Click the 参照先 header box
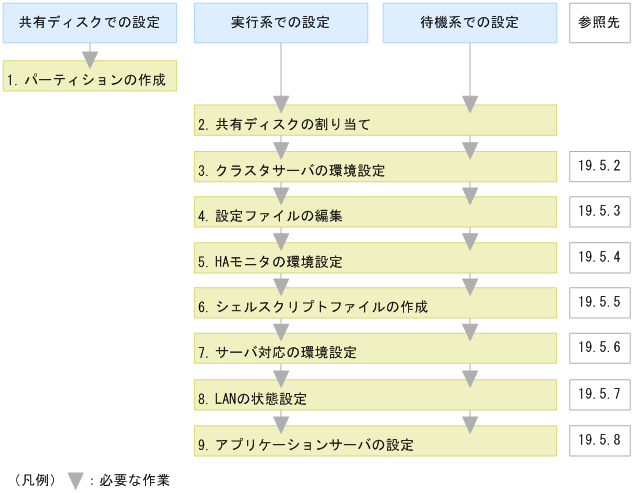633x493 pixels. (x=599, y=22)
